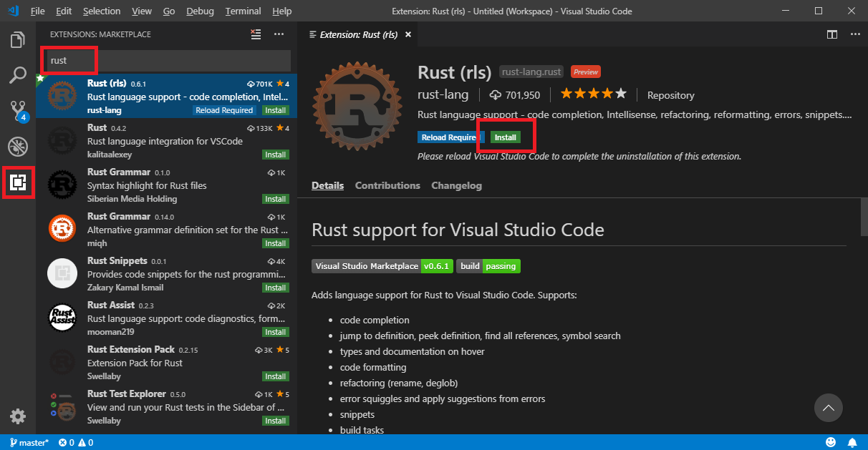Open the editor More Actions menu
This screenshot has height=450, width=868.
(x=855, y=34)
